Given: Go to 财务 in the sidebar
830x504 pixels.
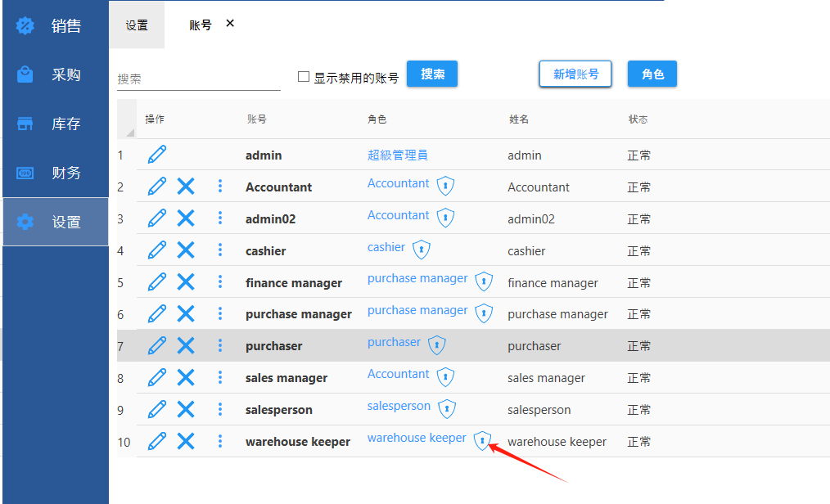Looking at the screenshot, I should (x=55, y=173).
